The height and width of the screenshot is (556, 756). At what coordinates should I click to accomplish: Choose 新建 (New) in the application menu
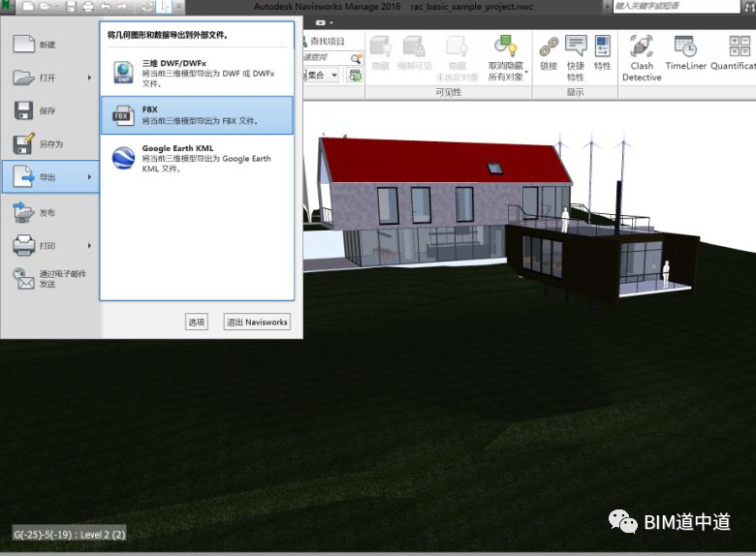coord(49,45)
